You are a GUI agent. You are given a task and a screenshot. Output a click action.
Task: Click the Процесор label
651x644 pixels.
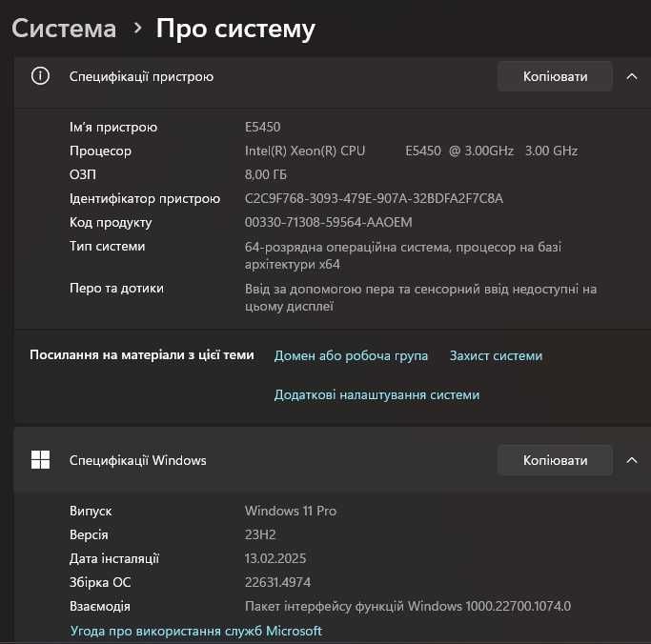pyautogui.click(x=100, y=151)
